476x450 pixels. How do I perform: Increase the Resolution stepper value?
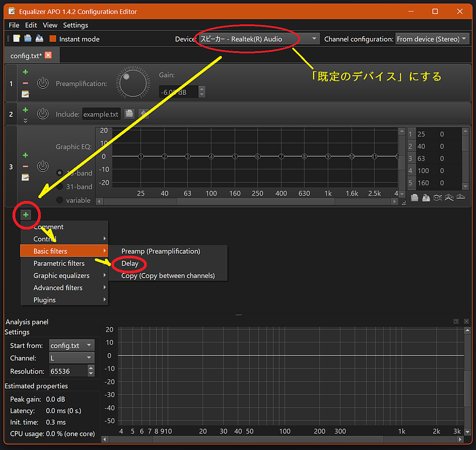(x=91, y=368)
